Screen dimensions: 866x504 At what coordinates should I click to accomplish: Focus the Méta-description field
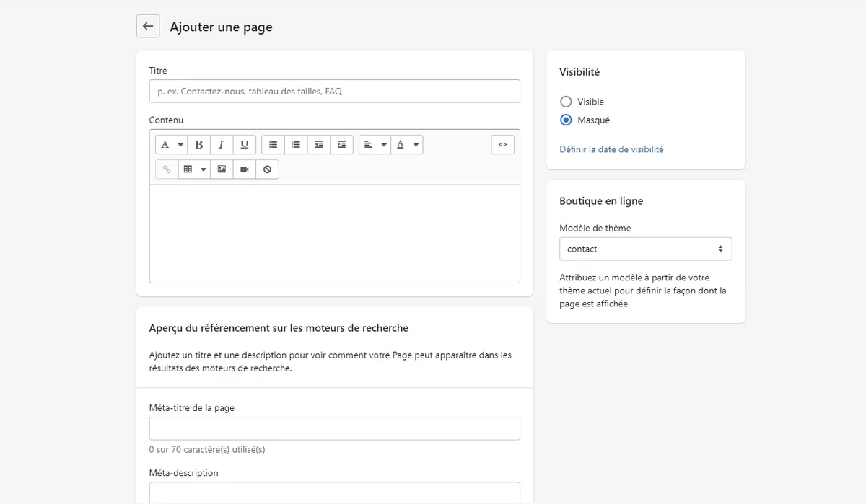tap(335, 492)
